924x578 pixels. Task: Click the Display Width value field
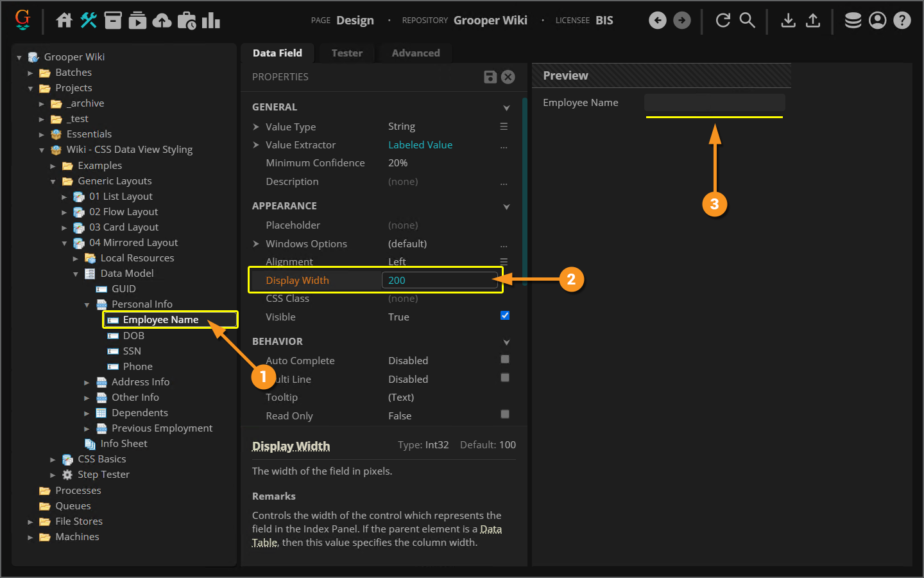click(x=439, y=281)
